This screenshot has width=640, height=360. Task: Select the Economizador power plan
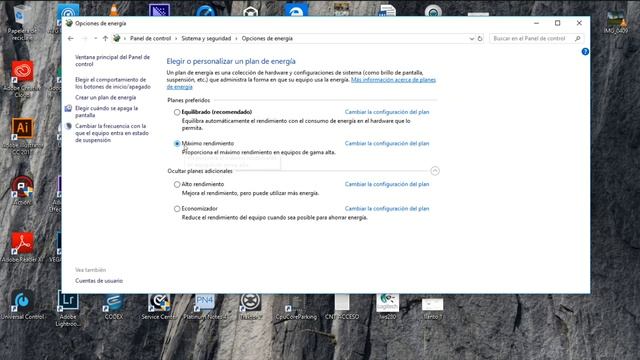(177, 209)
